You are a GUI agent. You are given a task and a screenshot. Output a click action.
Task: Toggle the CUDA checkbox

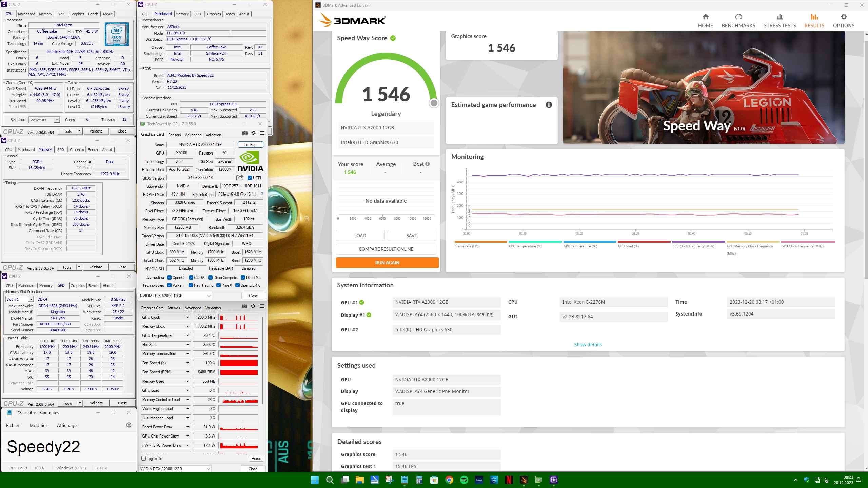191,278
